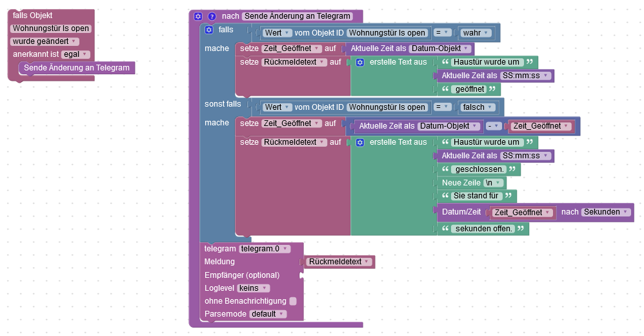
Task: Open the 'Datum-Objekt' dropdown in the first 'setze Zeit_Geöffnet' block
Action: 440,48
